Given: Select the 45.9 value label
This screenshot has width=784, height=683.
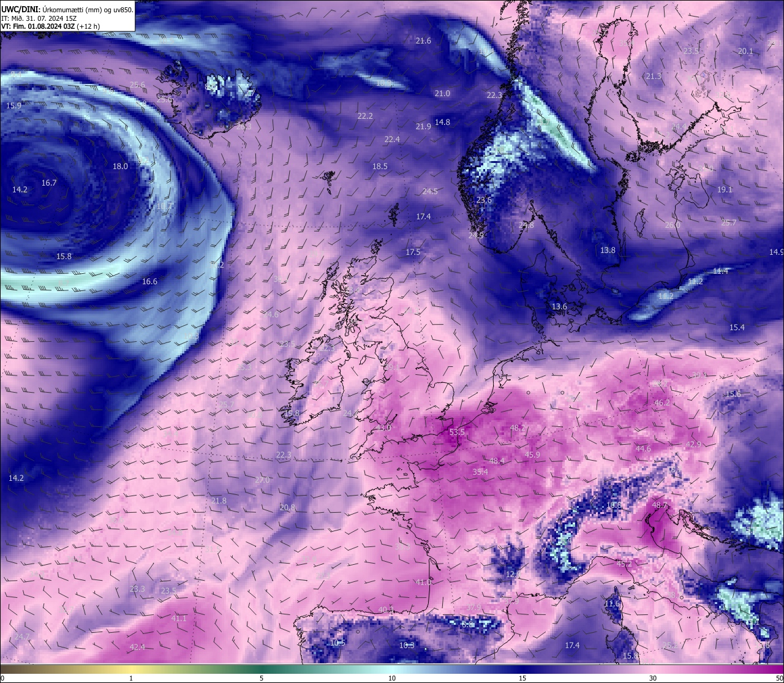Looking at the screenshot, I should pyautogui.click(x=532, y=455).
